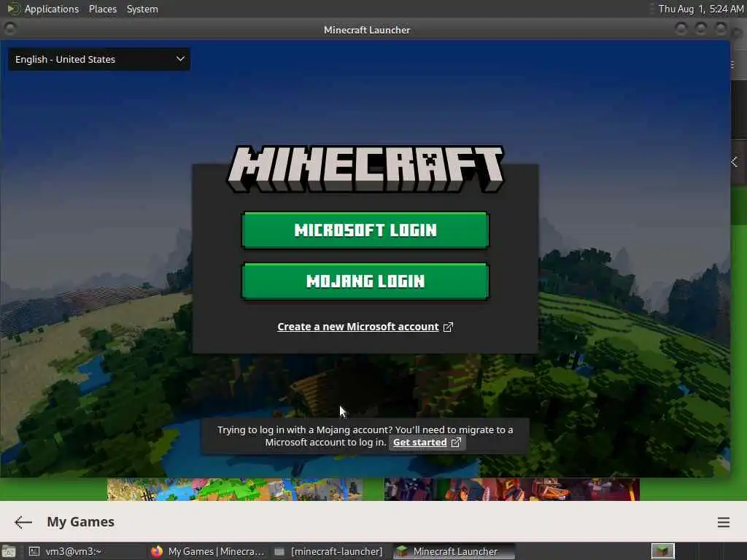747x560 pixels.
Task: Click the Get started migration link
Action: [x=419, y=443]
